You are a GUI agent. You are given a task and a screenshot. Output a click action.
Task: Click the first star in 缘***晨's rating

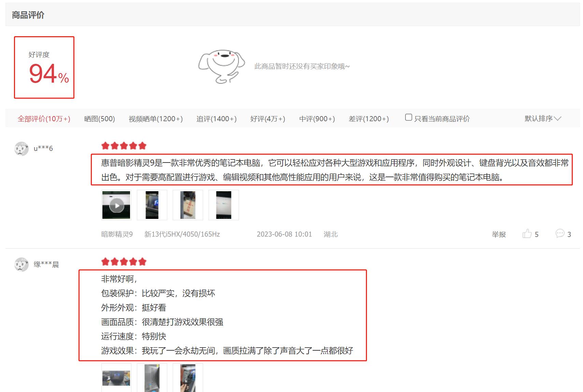(105, 261)
